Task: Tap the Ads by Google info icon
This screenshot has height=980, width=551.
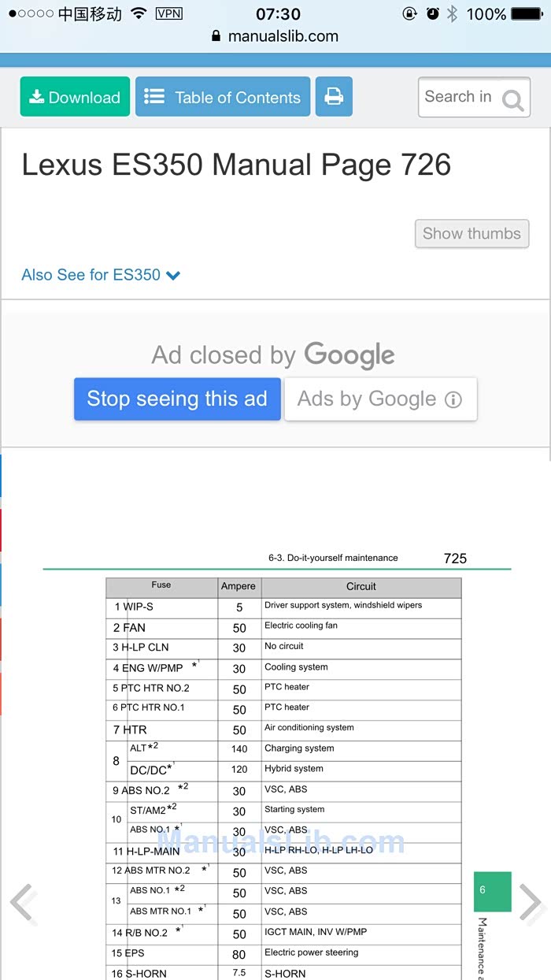Action: tap(453, 399)
